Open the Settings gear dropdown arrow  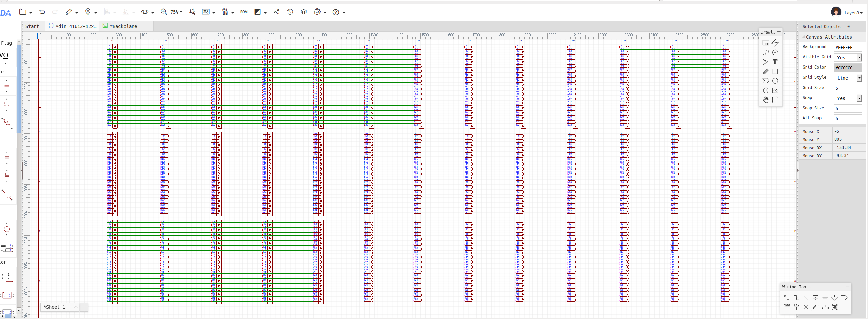(325, 13)
